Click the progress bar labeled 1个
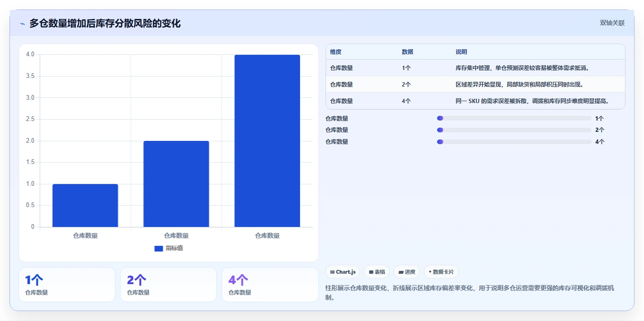Screen dimensions: 644x321 click(x=514, y=118)
